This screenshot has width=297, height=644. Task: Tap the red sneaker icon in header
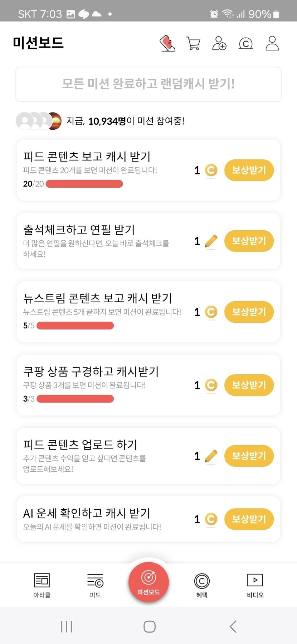pos(167,43)
